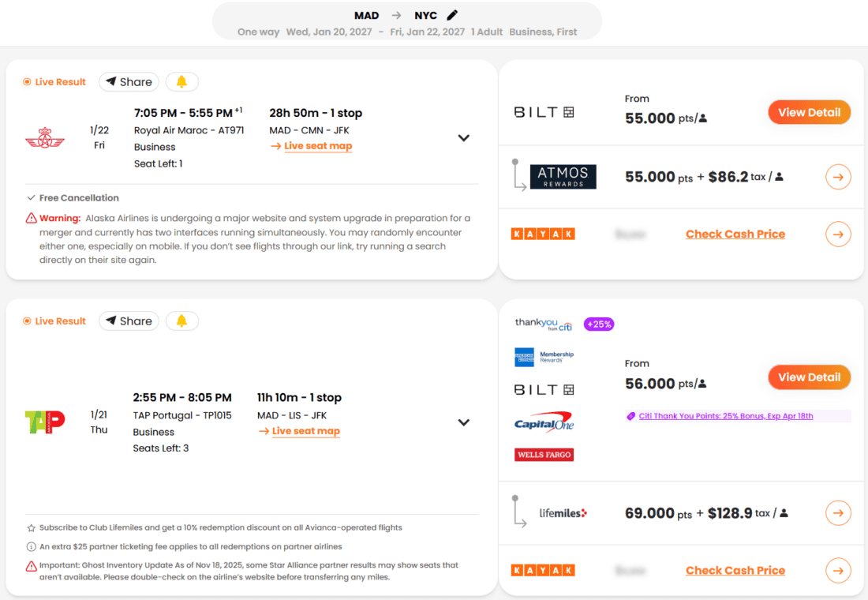
Task: Toggle price alert bell for TAP Portugal flight
Action: click(181, 321)
